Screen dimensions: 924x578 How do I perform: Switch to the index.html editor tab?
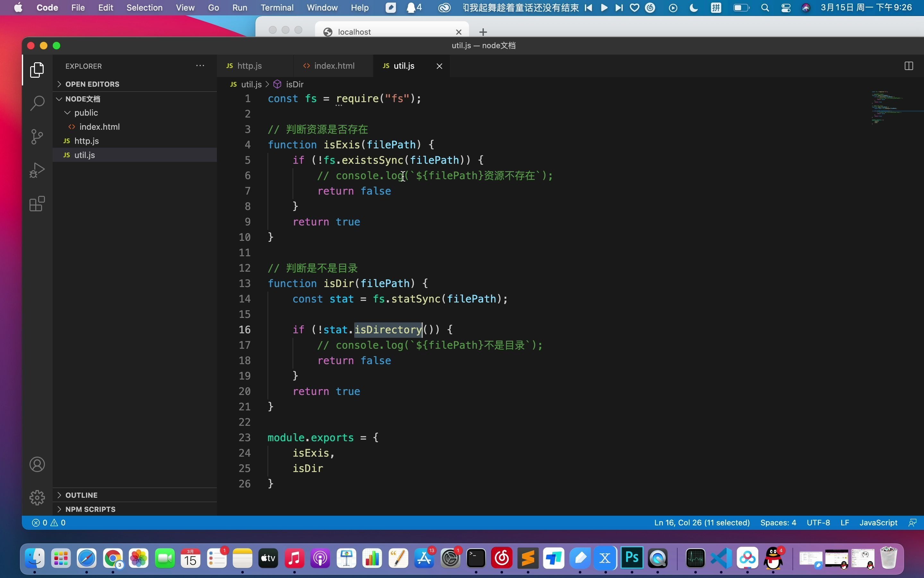coord(334,66)
